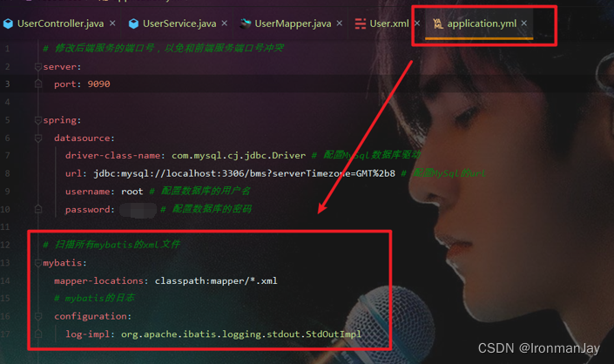Collapse the spring block fold marker

click(38, 120)
